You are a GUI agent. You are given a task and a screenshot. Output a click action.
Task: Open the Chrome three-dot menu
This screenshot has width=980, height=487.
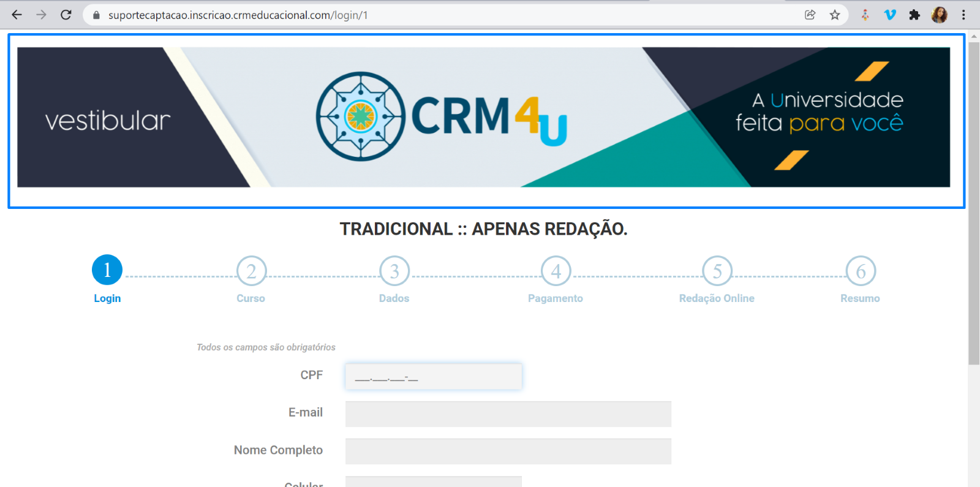point(963,15)
